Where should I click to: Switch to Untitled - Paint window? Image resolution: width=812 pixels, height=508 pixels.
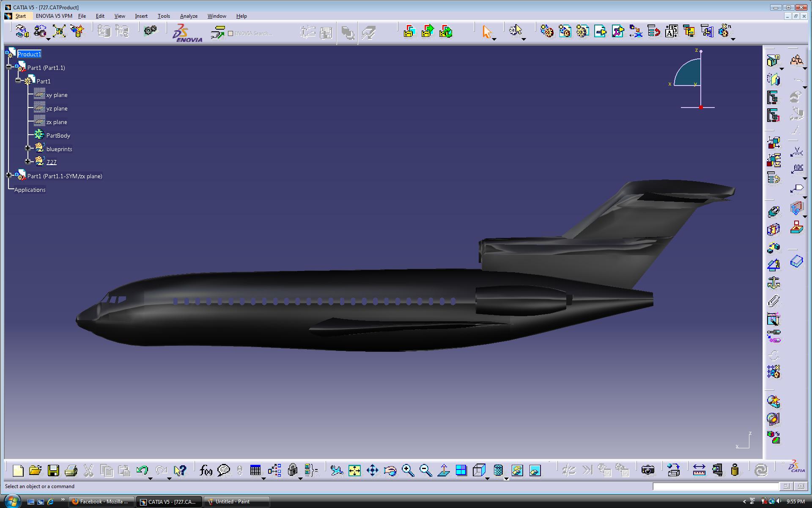(x=236, y=501)
